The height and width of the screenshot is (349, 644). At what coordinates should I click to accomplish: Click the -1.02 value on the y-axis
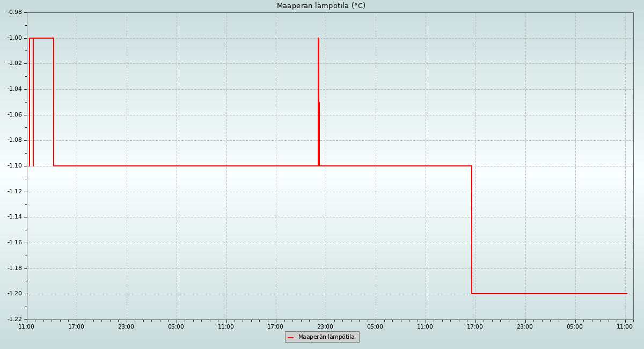[x=14, y=63]
